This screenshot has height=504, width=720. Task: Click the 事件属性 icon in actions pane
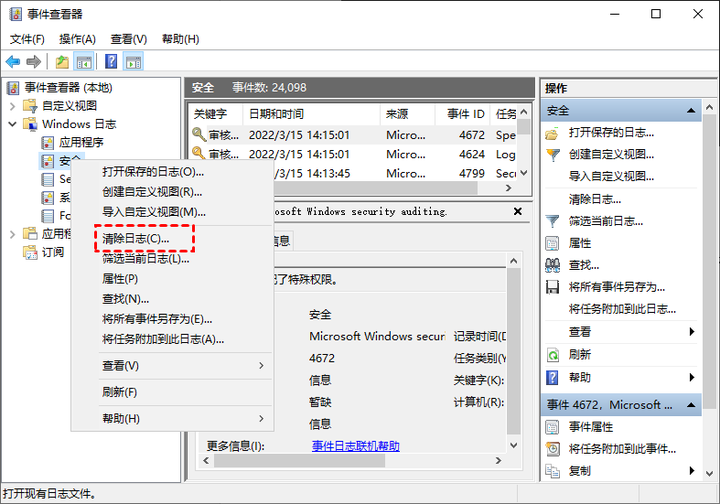point(552,427)
